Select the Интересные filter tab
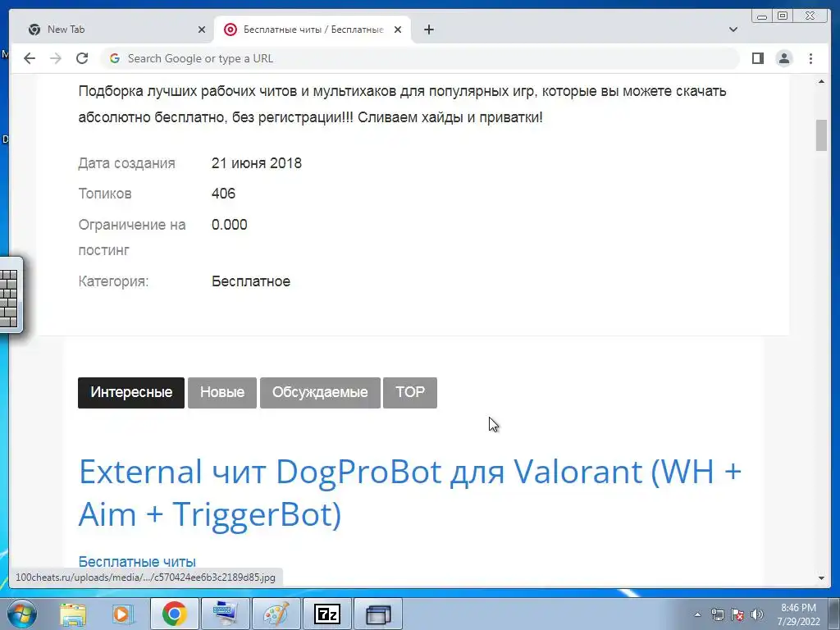The height and width of the screenshot is (630, 840). coord(131,393)
